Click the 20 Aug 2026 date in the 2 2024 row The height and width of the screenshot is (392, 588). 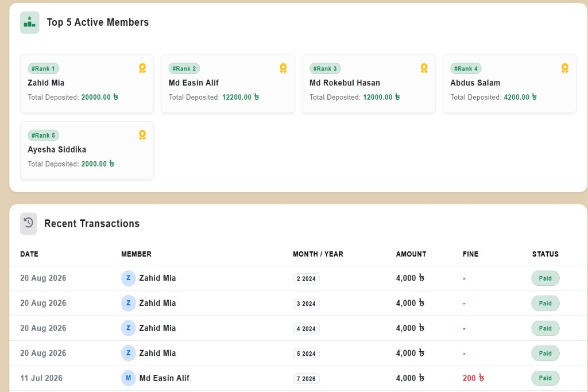(x=43, y=278)
